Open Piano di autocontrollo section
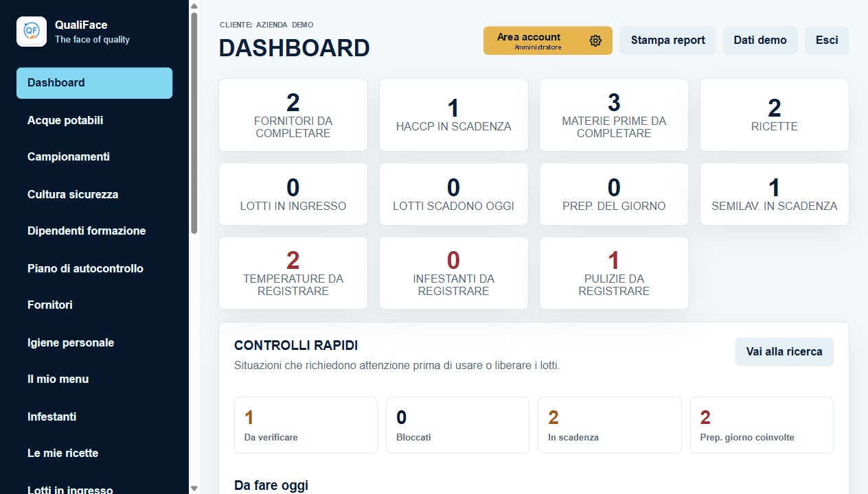 (94, 268)
